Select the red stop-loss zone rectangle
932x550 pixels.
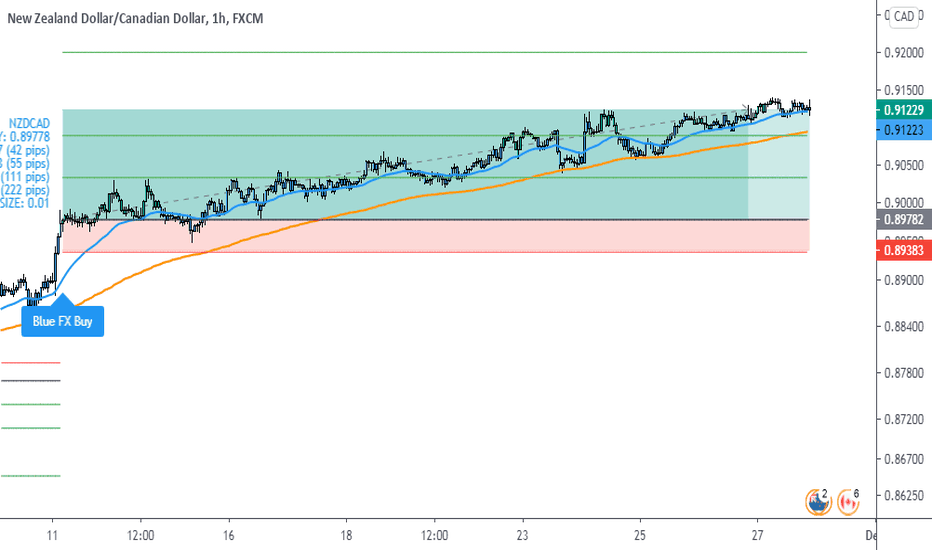[x=436, y=236]
